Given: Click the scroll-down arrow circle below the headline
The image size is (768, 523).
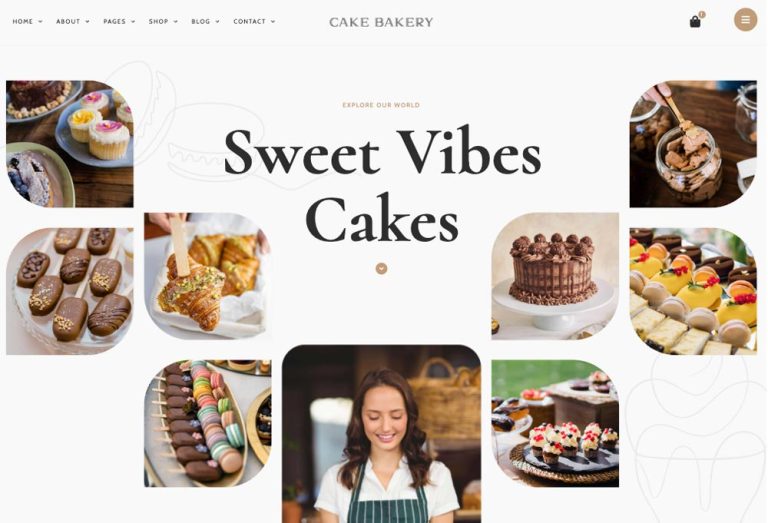Looking at the screenshot, I should 381,268.
